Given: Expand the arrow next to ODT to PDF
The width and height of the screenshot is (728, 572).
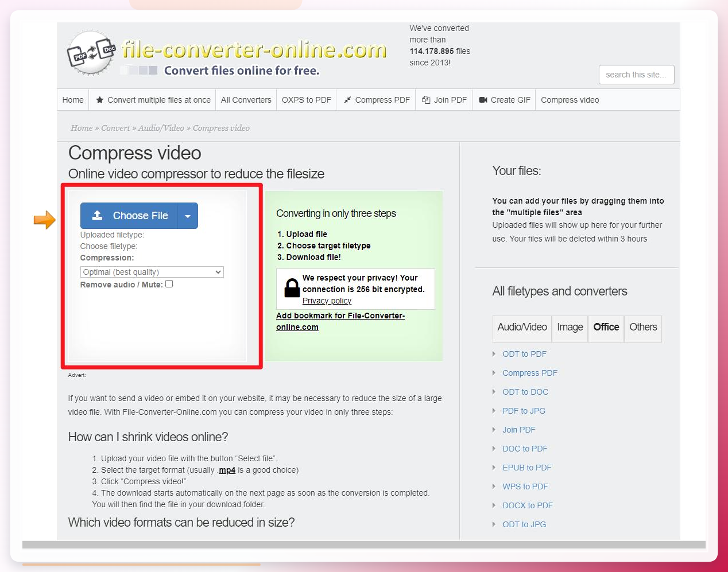Looking at the screenshot, I should pos(494,354).
